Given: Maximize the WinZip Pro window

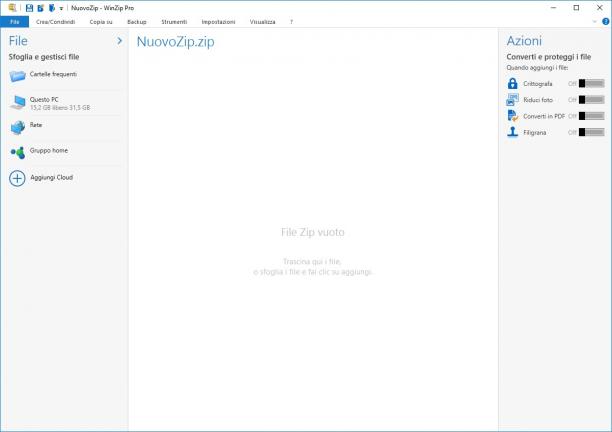Looking at the screenshot, I should (576, 8).
